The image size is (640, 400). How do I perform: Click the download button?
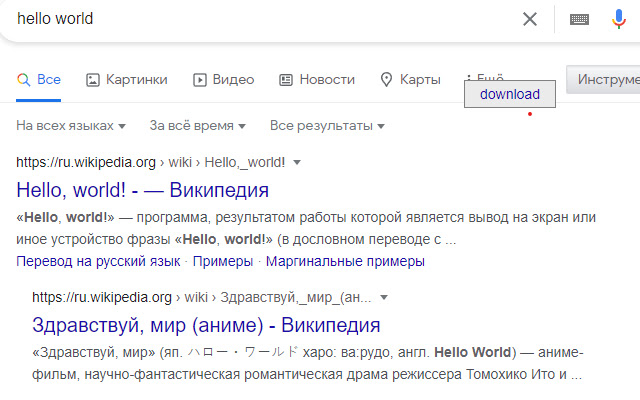[x=510, y=95]
